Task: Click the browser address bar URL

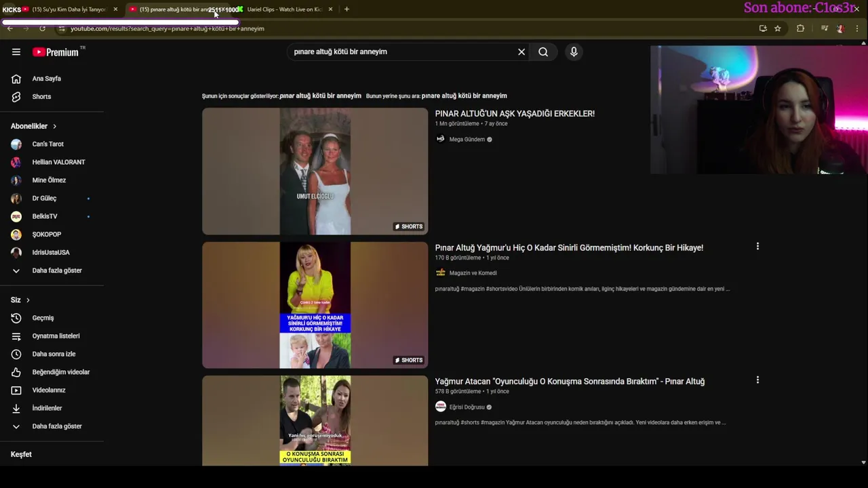Action: (167, 28)
